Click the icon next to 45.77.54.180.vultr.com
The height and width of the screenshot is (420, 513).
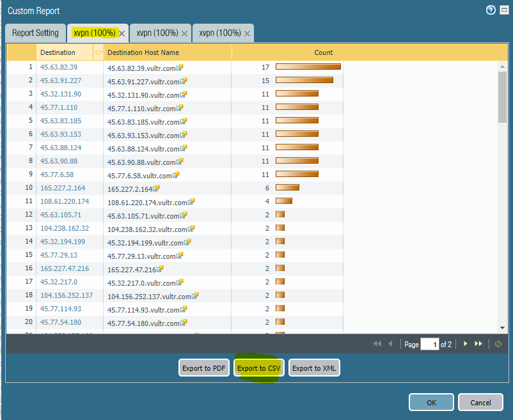pyautogui.click(x=184, y=322)
